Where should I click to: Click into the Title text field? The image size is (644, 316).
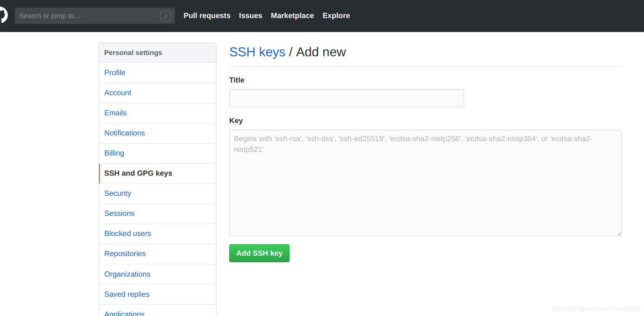tap(347, 98)
